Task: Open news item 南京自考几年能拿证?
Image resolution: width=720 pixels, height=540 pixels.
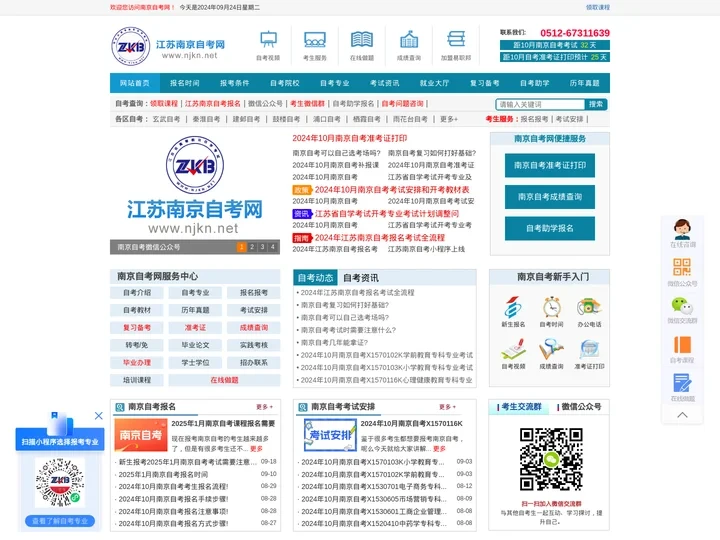Action: tap(334, 343)
